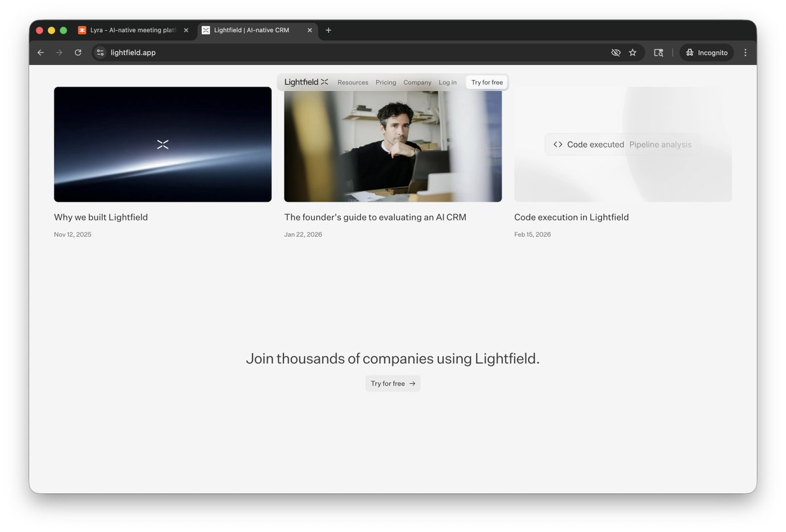Click the bottom Try for free button
Screen dimensions: 786x532
pos(393,384)
